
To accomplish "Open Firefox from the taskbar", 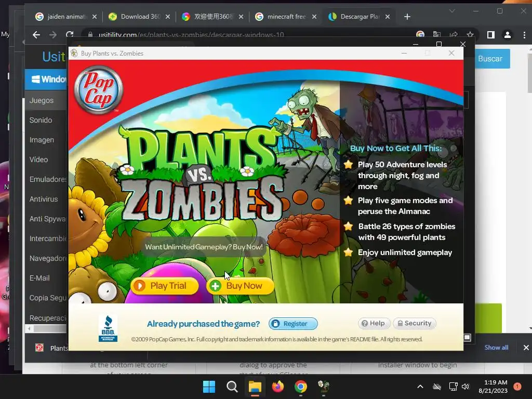I will click(x=278, y=387).
